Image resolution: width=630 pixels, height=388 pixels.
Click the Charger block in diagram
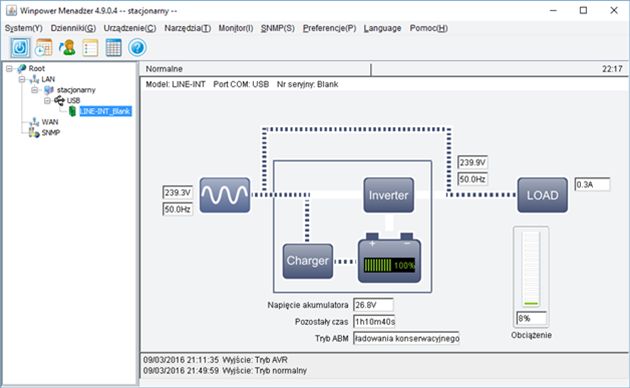(308, 261)
